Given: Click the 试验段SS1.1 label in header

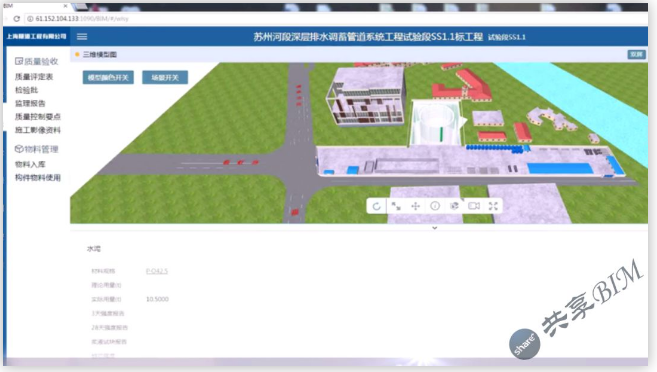Looking at the screenshot, I should point(507,37).
